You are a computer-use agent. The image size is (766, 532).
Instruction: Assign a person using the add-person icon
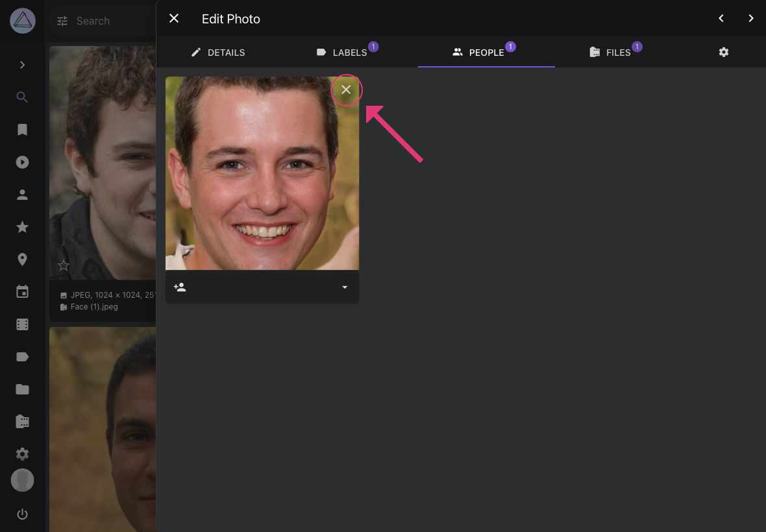point(180,287)
